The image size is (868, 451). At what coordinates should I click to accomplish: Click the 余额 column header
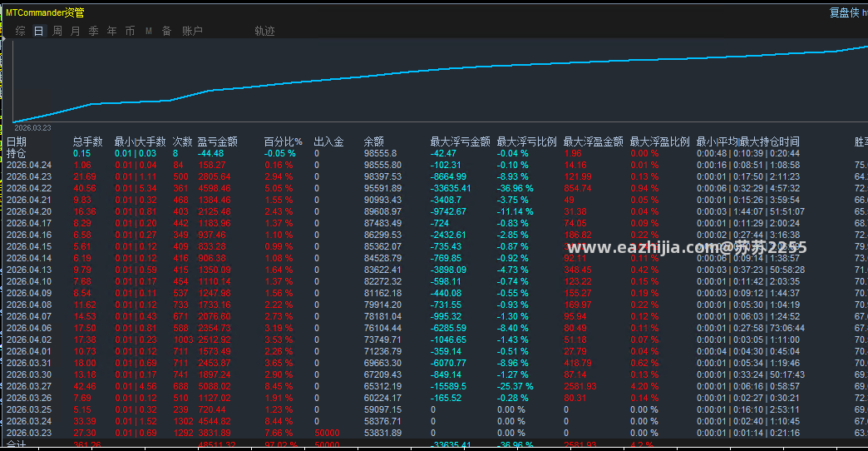point(373,141)
